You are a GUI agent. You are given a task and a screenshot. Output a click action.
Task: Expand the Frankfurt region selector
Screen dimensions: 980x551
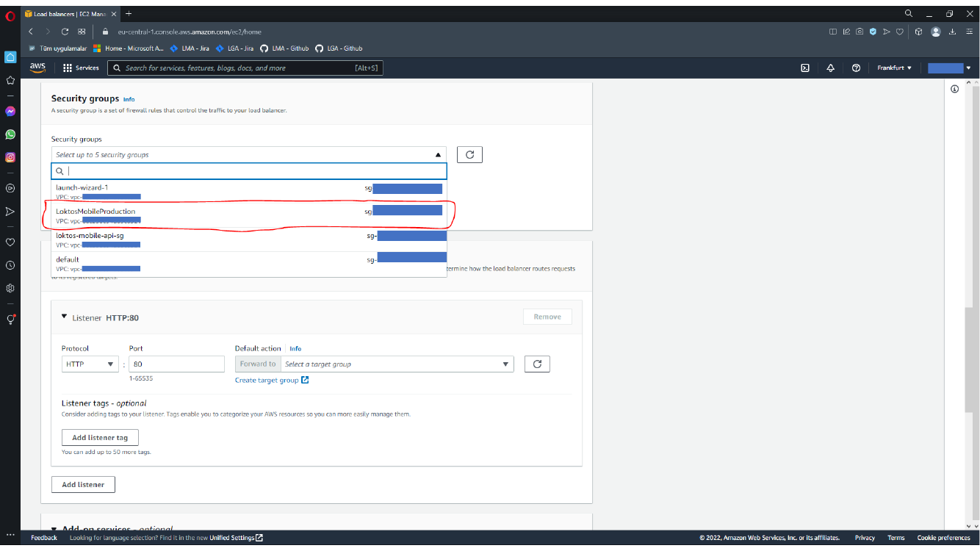pyautogui.click(x=894, y=68)
